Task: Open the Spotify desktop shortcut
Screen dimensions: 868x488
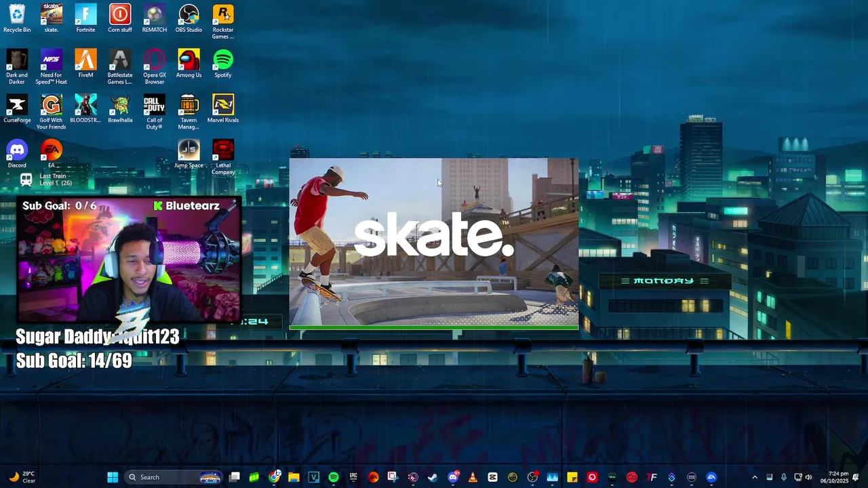Action: (223, 63)
